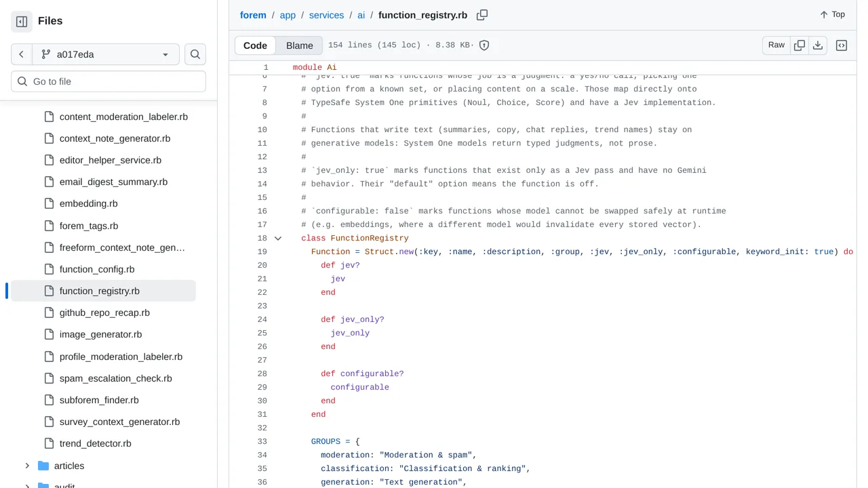Select function_registry.rb in file tree

click(x=103, y=291)
